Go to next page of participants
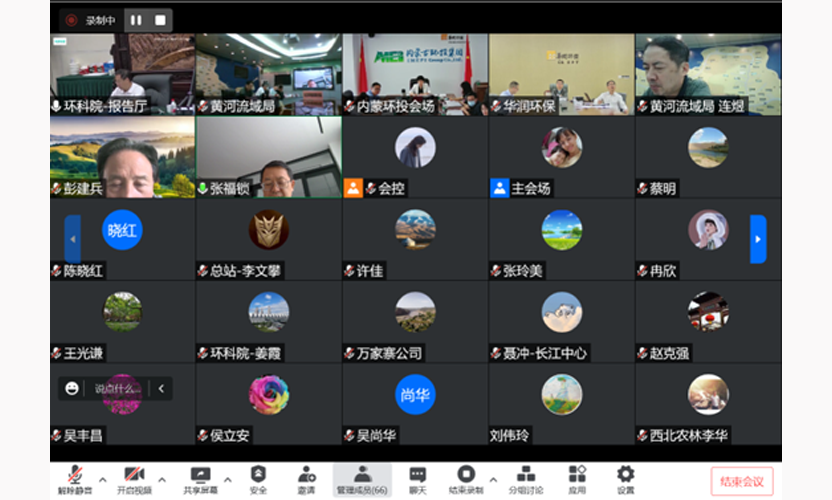 point(758,239)
